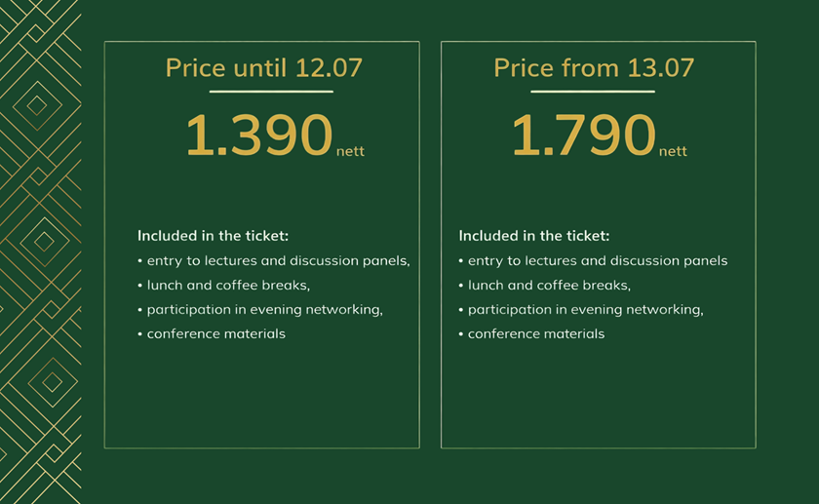Click the "nett" label beside 1.390
This screenshot has width=819, height=504.
click(350, 151)
